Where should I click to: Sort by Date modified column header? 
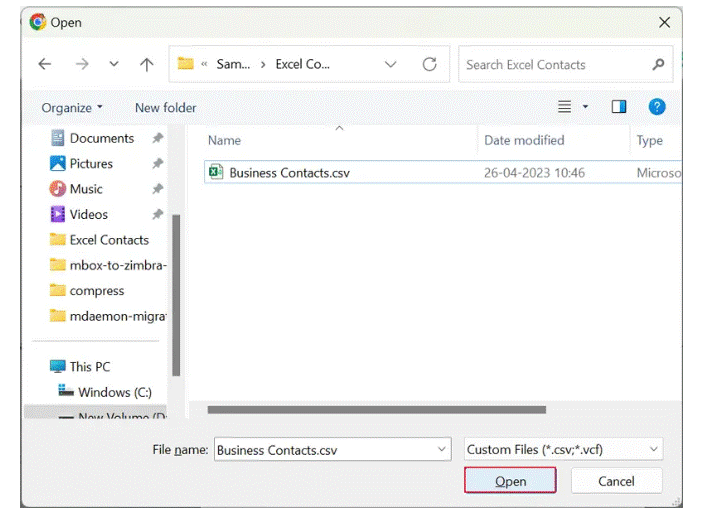[x=524, y=141]
